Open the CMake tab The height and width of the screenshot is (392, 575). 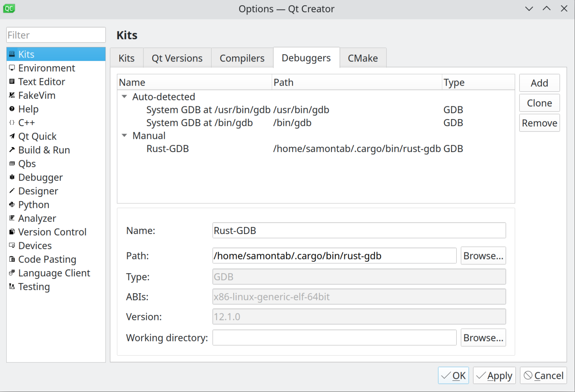pyautogui.click(x=362, y=58)
